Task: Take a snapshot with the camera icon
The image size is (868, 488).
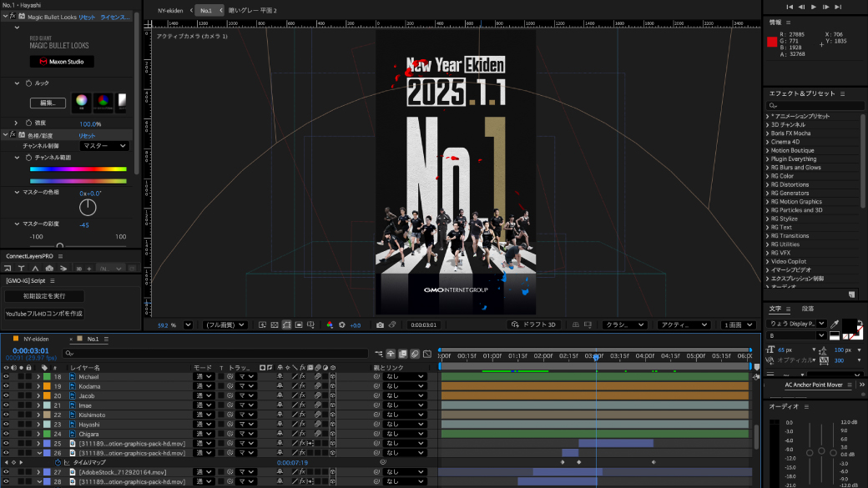Action: (x=380, y=325)
